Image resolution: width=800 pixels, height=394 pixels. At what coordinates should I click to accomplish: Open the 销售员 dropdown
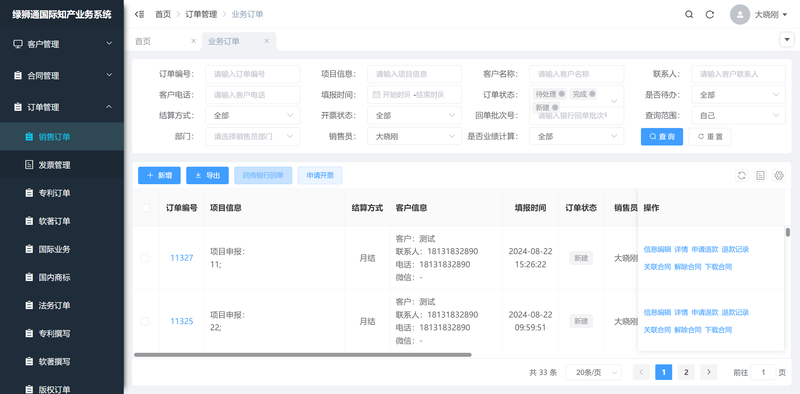(x=414, y=136)
